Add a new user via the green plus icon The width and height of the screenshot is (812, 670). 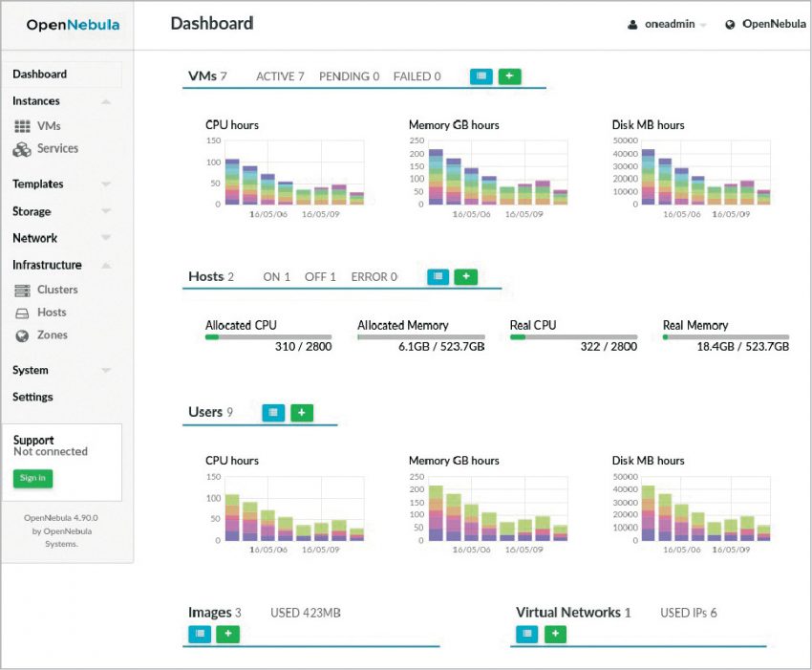click(x=302, y=412)
